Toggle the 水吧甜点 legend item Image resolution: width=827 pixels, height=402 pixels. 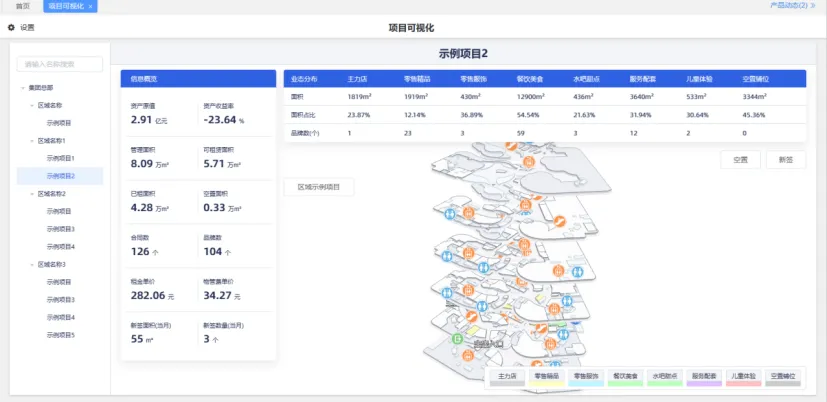click(x=665, y=377)
